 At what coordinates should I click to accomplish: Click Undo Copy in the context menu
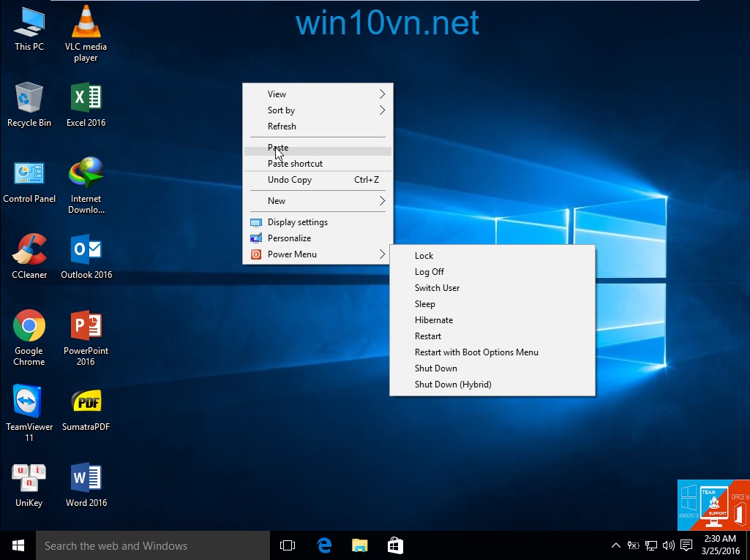[290, 179]
